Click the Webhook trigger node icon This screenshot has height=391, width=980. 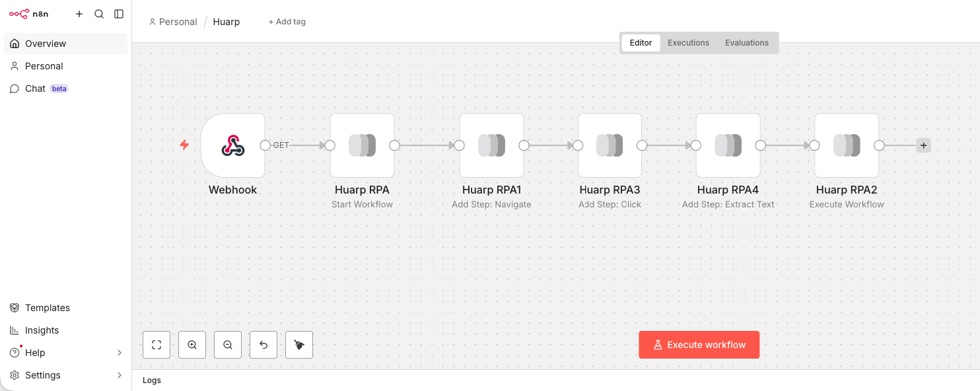232,145
